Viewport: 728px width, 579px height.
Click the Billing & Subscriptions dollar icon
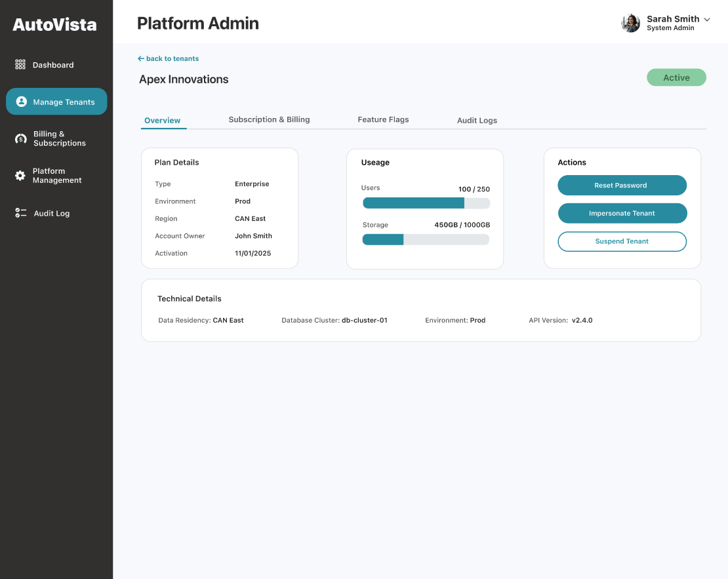(x=21, y=138)
